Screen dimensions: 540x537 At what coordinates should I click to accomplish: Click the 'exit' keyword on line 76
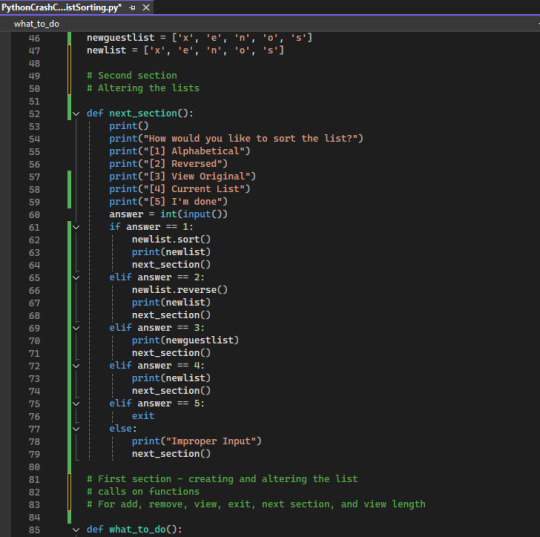[x=143, y=416]
